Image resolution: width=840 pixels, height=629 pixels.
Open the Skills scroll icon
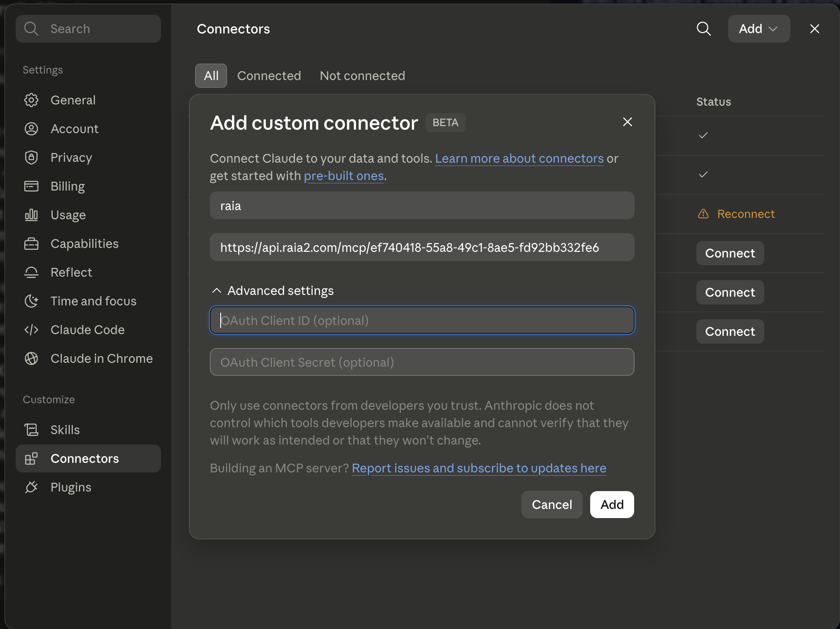click(x=31, y=430)
